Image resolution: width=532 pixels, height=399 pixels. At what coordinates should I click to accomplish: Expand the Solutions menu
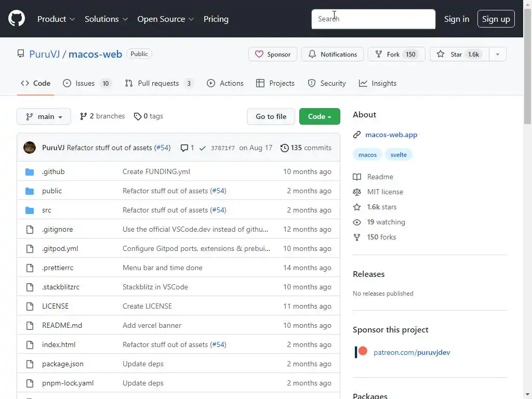coord(106,19)
